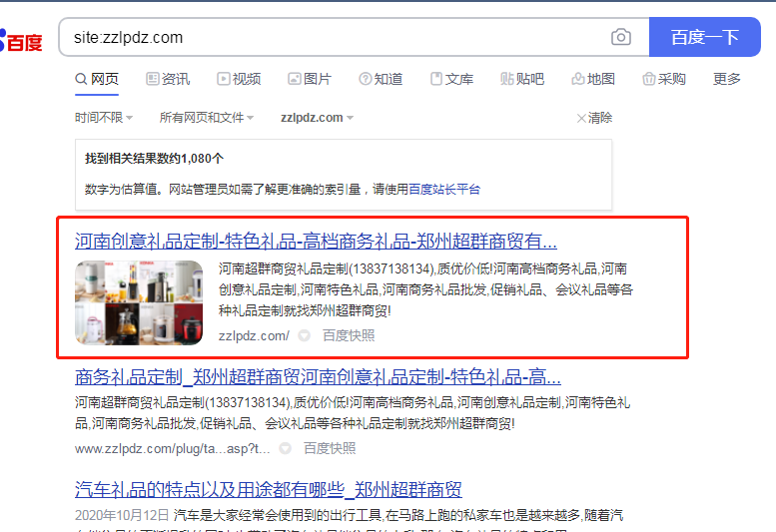This screenshot has width=776, height=532.
Task: Click the verification icon beside zzlpdz.com/
Action: tap(305, 336)
